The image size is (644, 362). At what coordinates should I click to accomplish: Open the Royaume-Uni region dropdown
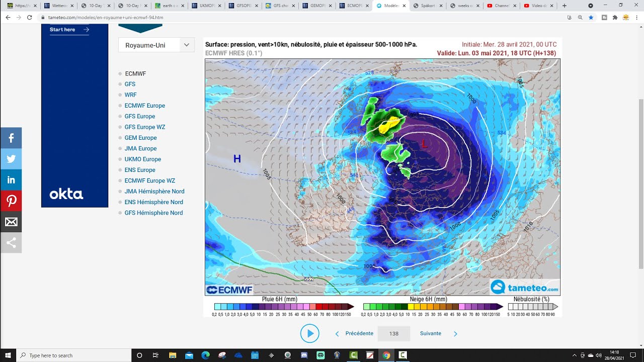(x=156, y=45)
